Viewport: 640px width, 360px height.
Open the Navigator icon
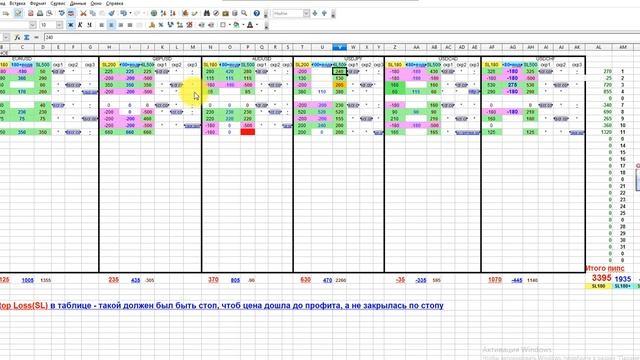[x=216, y=13]
